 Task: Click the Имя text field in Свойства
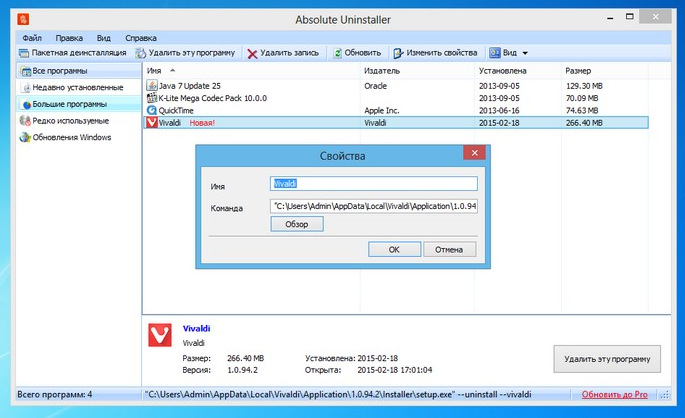click(x=374, y=183)
